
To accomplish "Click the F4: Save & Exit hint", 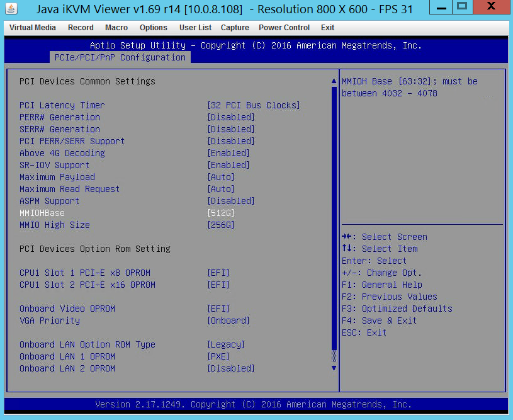I will point(379,321).
